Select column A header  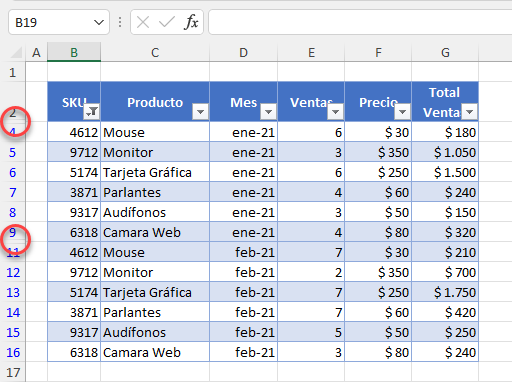[x=36, y=52]
